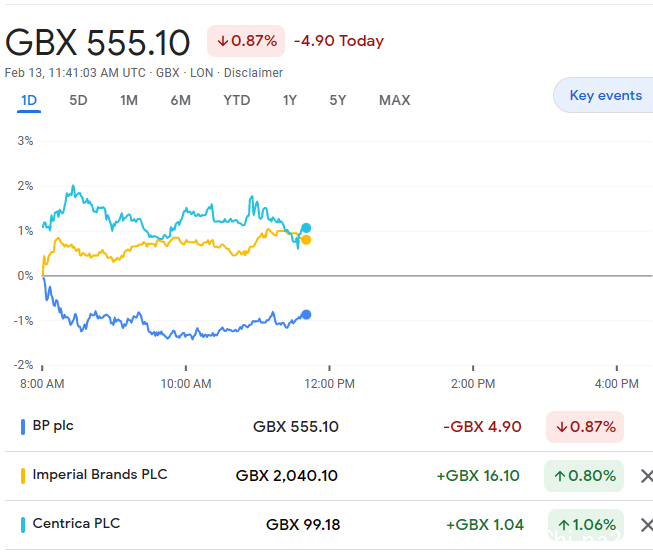Switch to the 1M time range

(129, 100)
